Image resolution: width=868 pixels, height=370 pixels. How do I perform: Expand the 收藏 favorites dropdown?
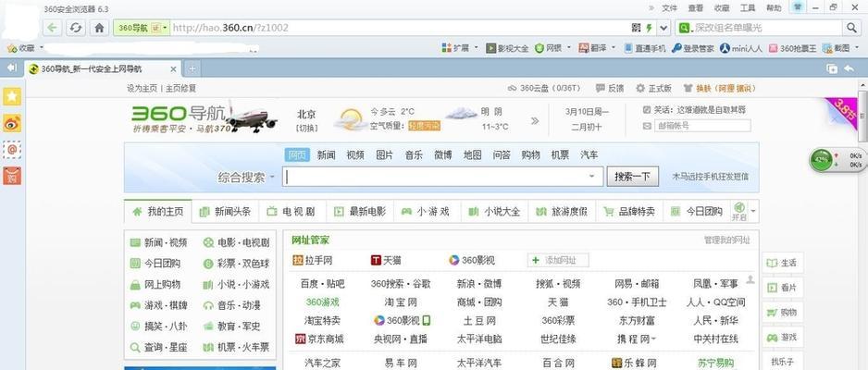(42, 48)
